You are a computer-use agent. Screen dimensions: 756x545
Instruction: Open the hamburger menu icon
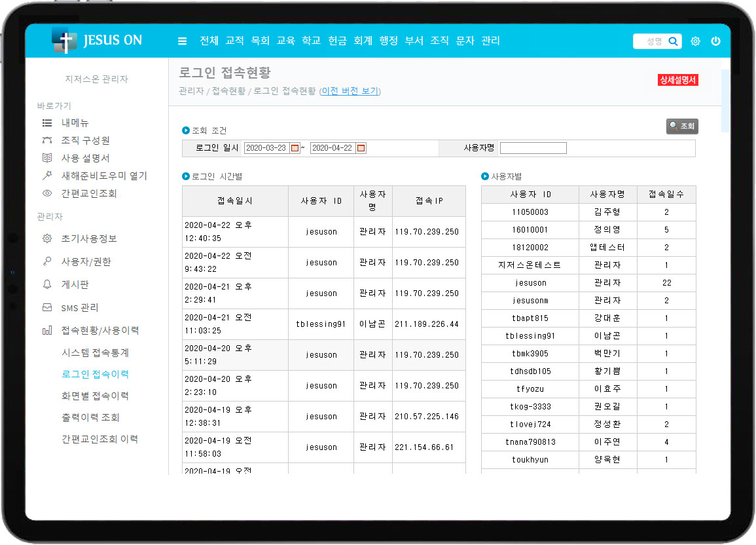182,41
